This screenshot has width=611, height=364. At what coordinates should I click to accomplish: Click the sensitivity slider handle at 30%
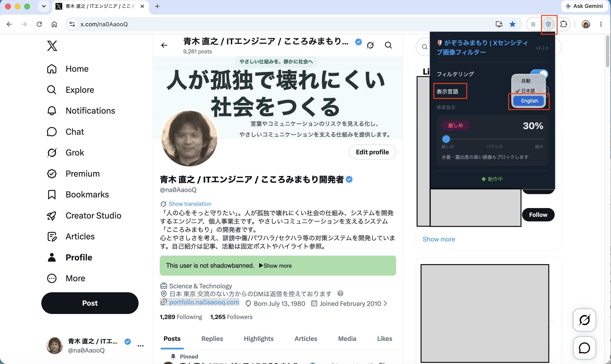446,139
